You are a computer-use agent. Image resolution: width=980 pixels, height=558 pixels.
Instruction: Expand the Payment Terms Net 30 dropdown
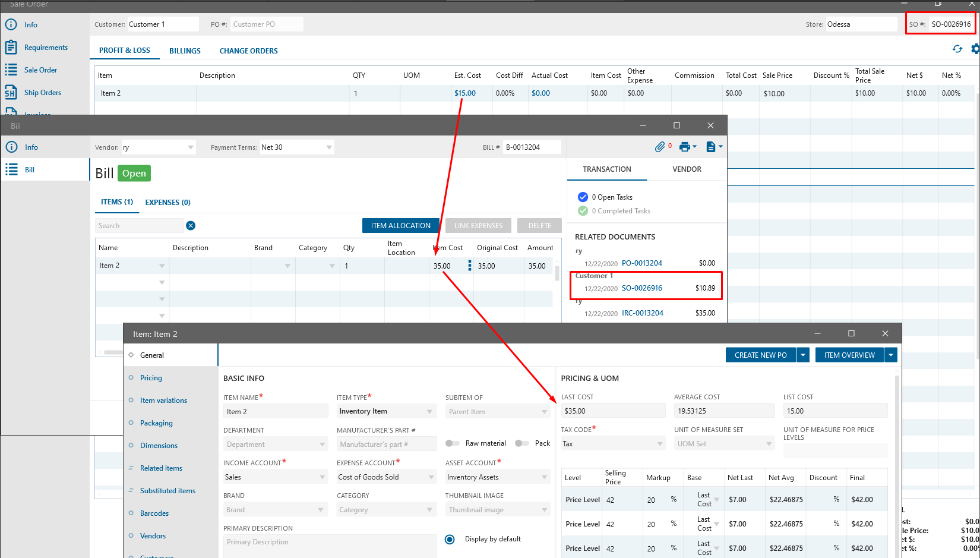click(328, 147)
